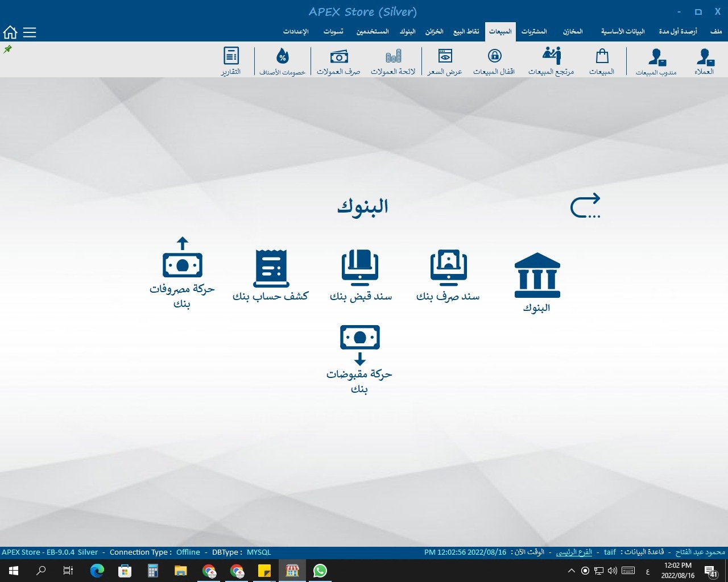Screen dimensions: 728x582
Task: Click the curved back arrow icon
Action: (585, 206)
